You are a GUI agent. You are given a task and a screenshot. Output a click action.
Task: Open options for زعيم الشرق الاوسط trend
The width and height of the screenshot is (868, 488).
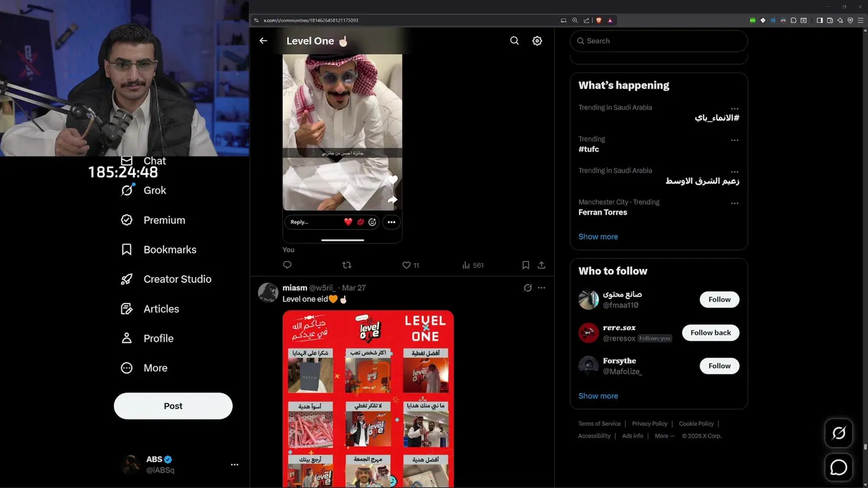pos(734,171)
